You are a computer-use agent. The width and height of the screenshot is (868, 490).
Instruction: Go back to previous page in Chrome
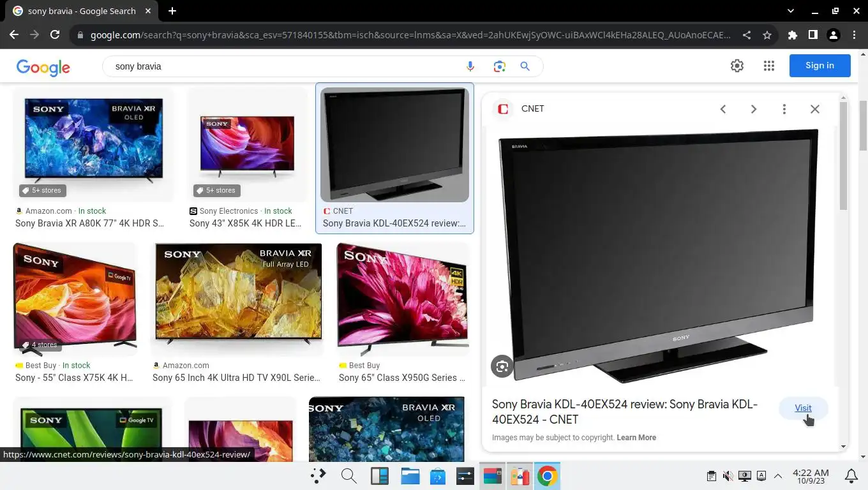(14, 35)
